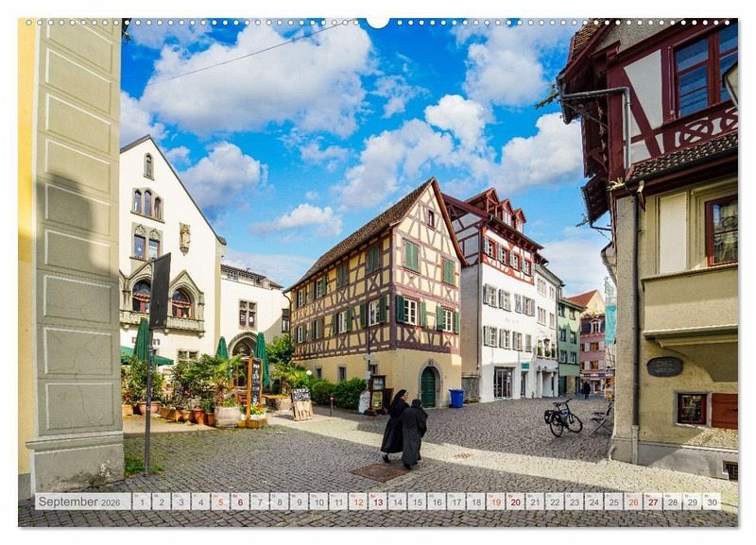
Task: Click the blue trash bin by the doorway
Action: pos(456,399)
